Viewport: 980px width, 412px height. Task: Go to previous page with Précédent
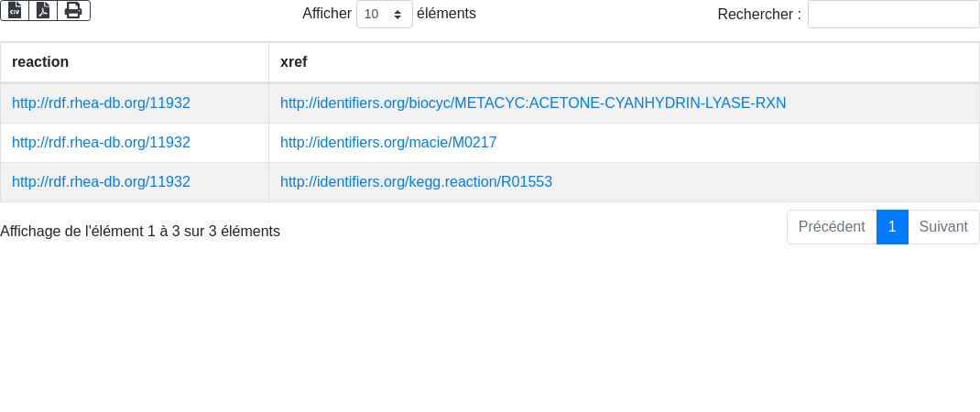pos(831,227)
